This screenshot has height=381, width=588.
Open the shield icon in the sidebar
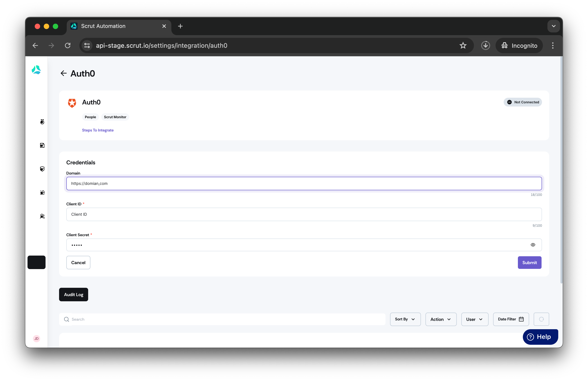(42, 169)
